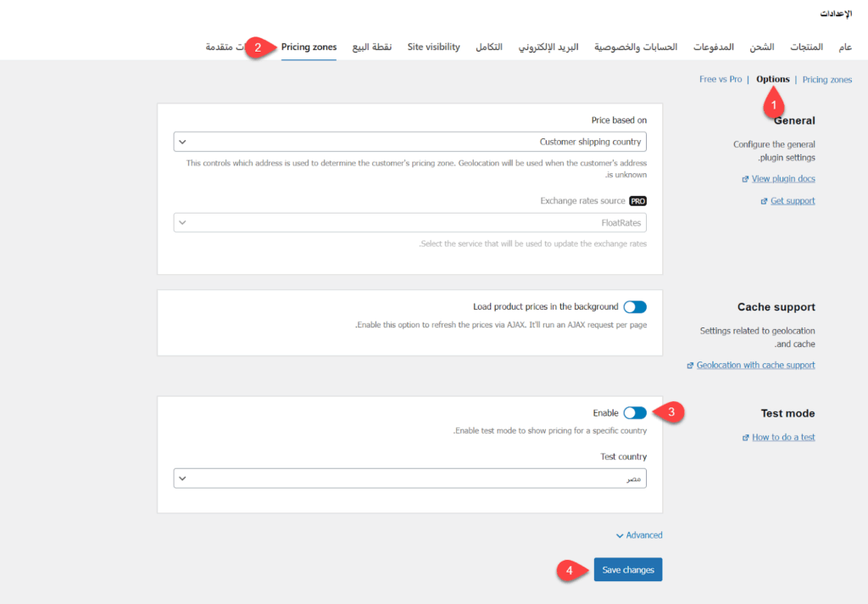The height and width of the screenshot is (604, 868).
Task: Toggle Load product prices in the background
Action: (x=634, y=307)
